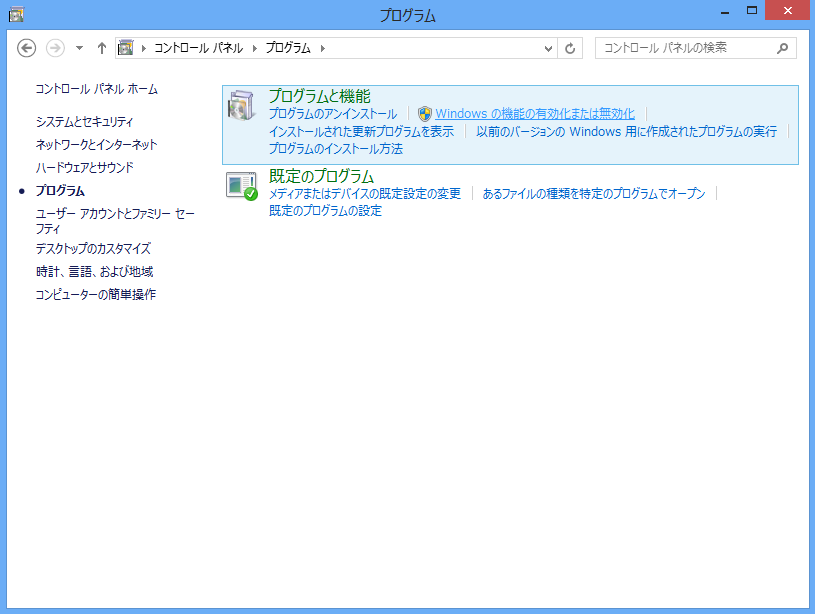Open the recent locations dropdown arrow

[80, 48]
